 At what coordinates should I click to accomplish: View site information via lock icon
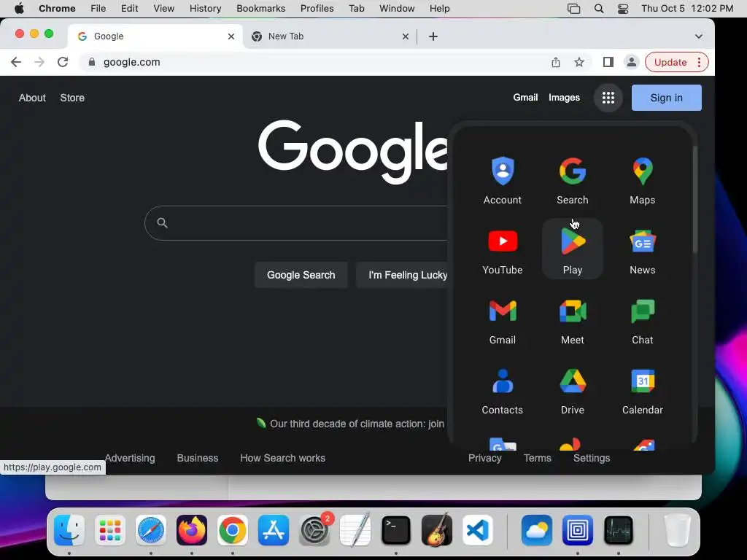click(92, 62)
